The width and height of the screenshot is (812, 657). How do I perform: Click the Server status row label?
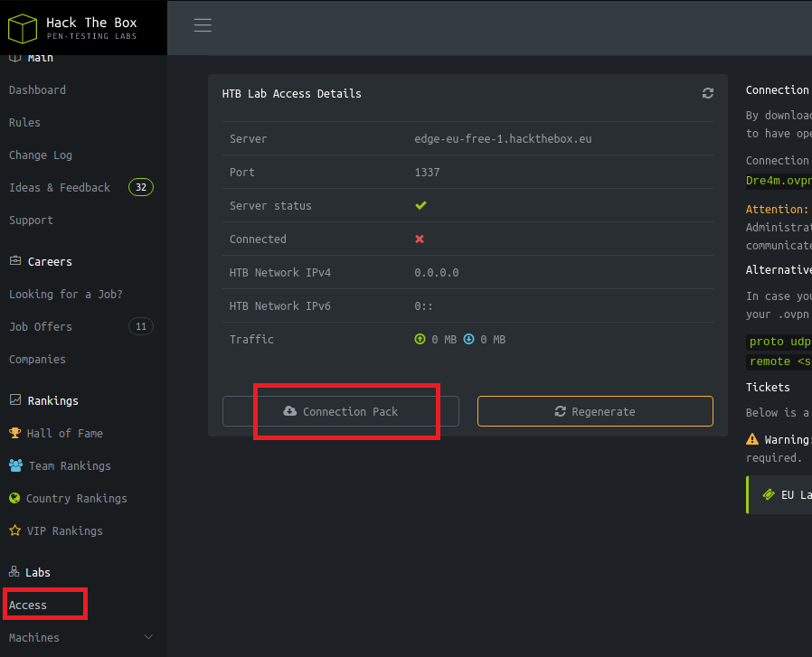tap(271, 205)
